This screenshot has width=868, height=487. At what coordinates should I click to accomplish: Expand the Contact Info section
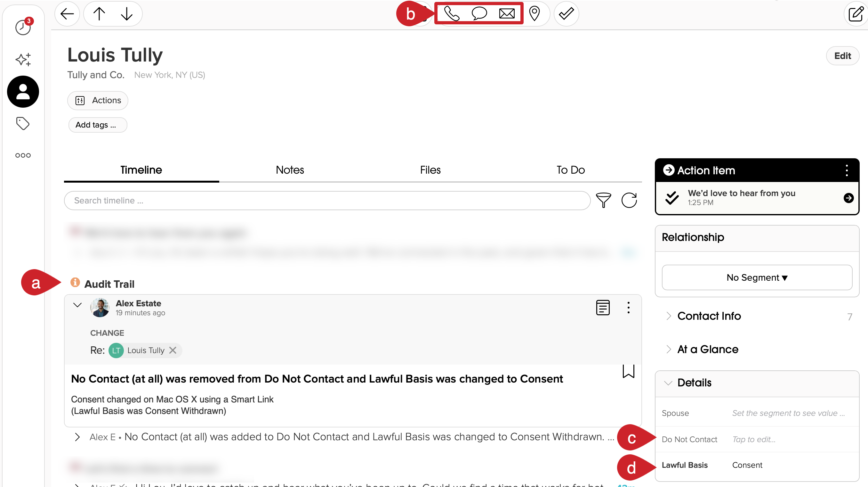(x=709, y=316)
